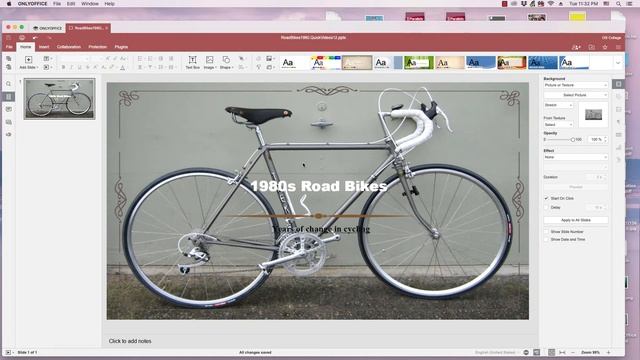Click the Apply to All Slides button
Viewport: 640px width, 360px height.
(576, 220)
